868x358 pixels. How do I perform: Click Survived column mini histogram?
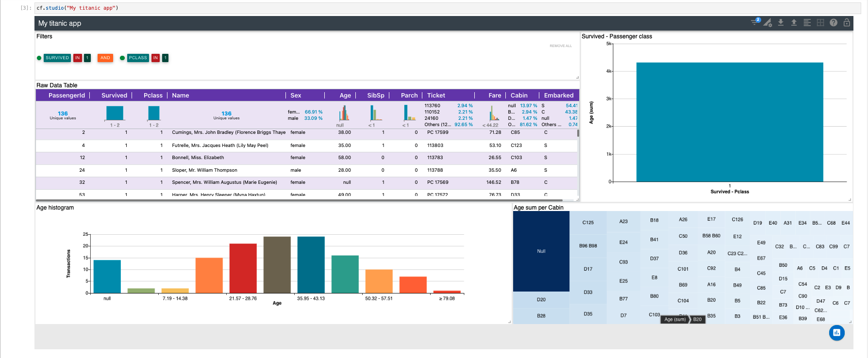pyautogui.click(x=115, y=113)
